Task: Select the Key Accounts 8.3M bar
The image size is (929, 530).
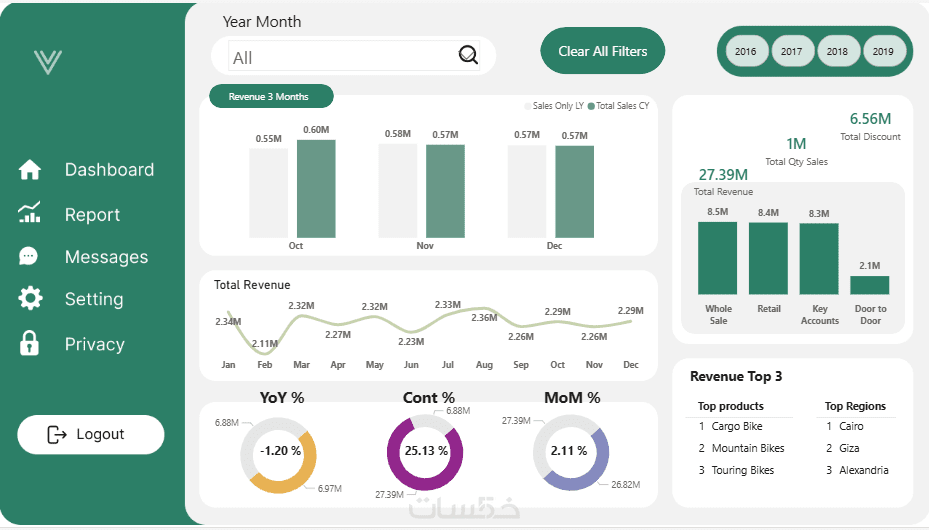Action: click(819, 259)
